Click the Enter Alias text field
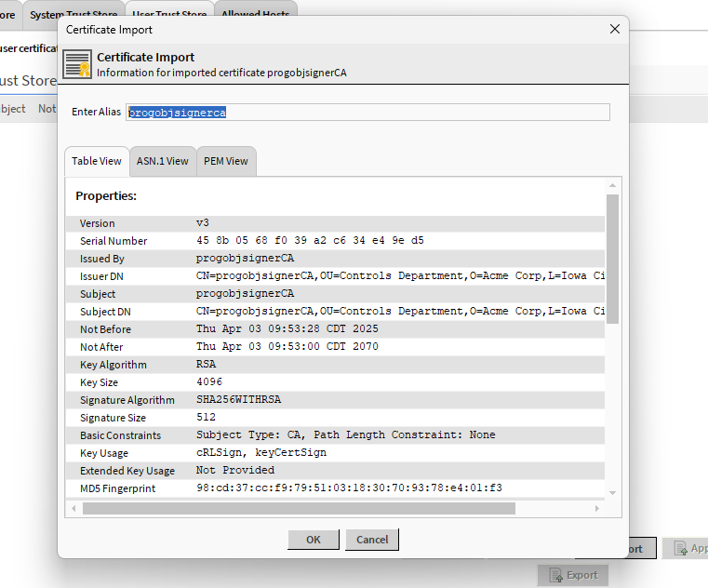The image size is (708, 588). (367, 113)
